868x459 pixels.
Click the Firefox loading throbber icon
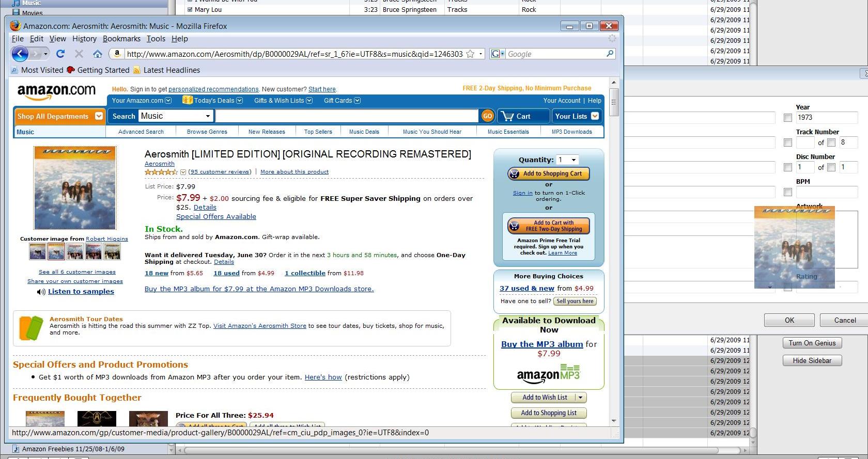tap(612, 38)
